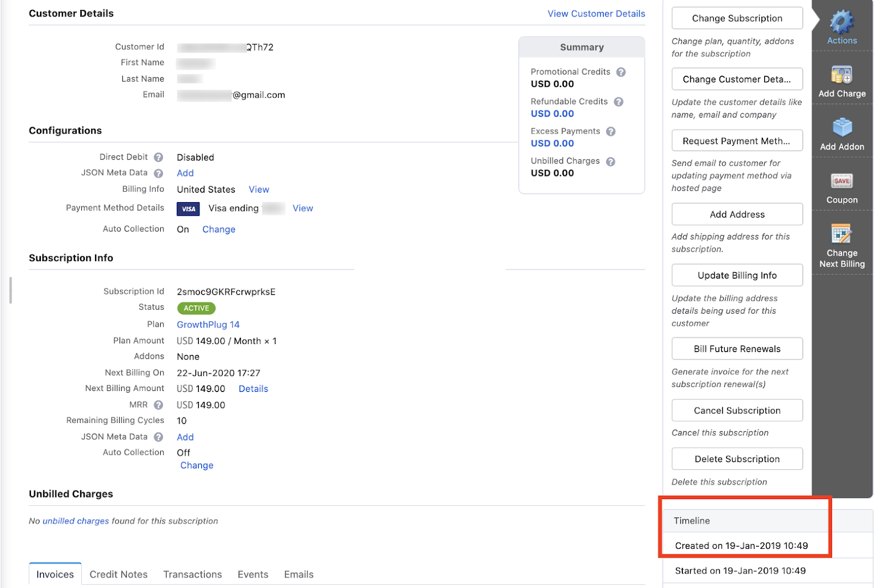Screen dimensions: 884x588
Task: Open the Coupon icon
Action: click(841, 181)
